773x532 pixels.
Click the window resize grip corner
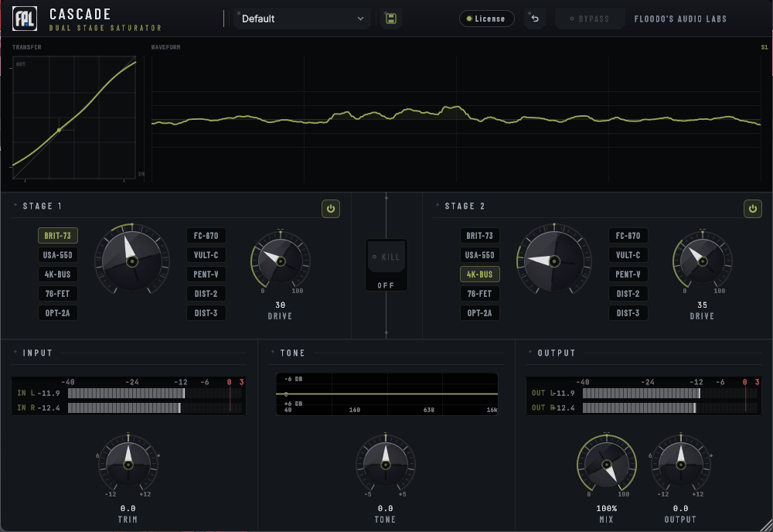tap(767, 526)
